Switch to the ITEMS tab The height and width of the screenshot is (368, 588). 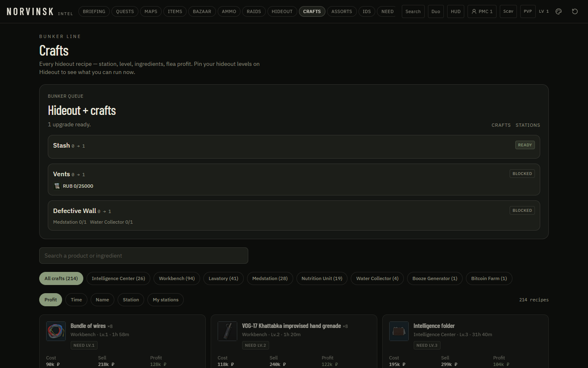point(175,11)
